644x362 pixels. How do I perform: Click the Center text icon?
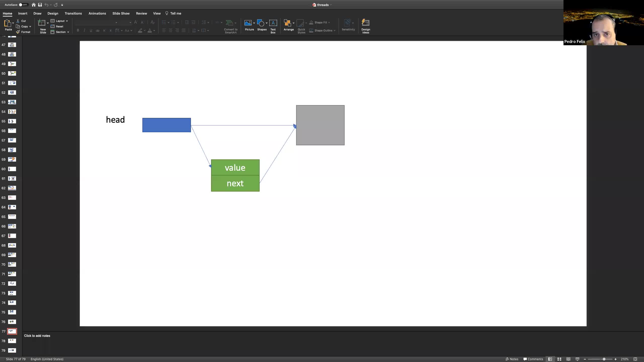point(171,30)
